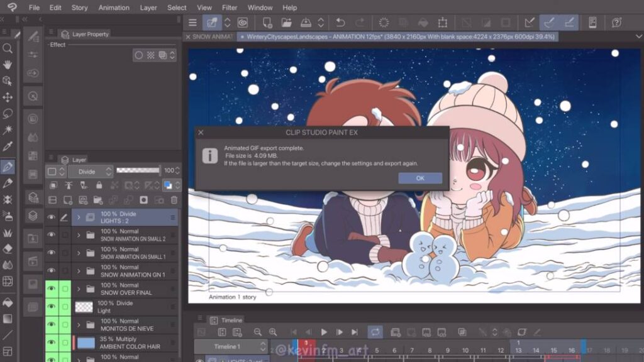Select the Zoom magnifier tool
Screen dimensions: 644x362
(x=8, y=48)
